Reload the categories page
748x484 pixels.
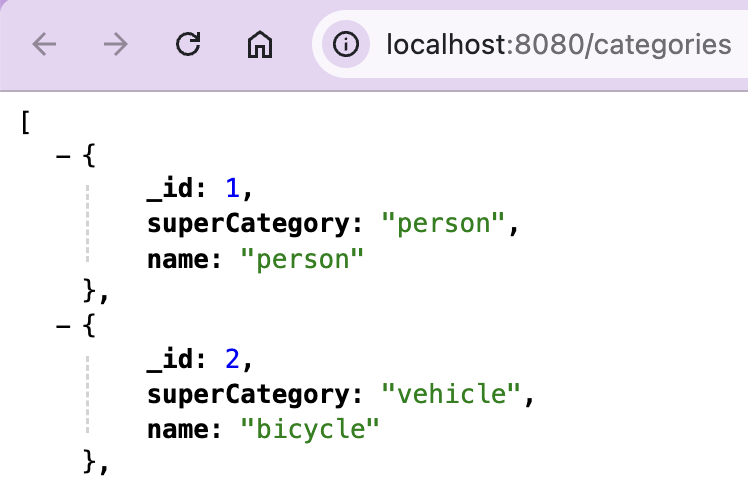click(188, 44)
